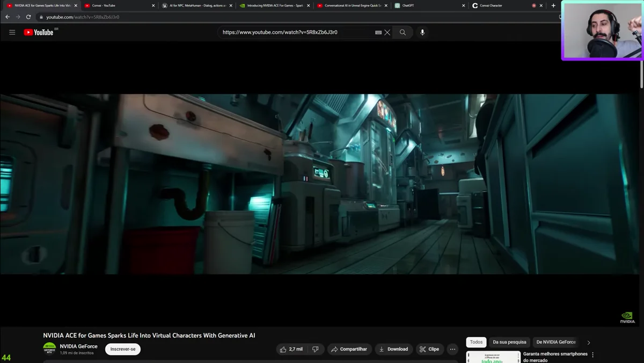
Task: Select the Da sua pesquisa filter chip
Action: click(x=510, y=342)
